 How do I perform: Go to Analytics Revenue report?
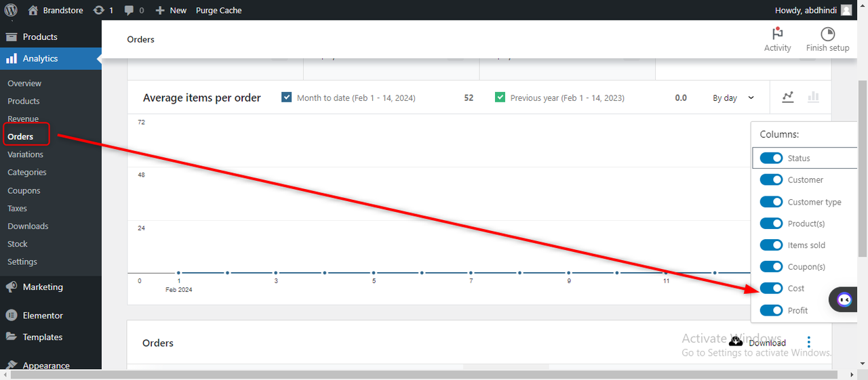[23, 119]
